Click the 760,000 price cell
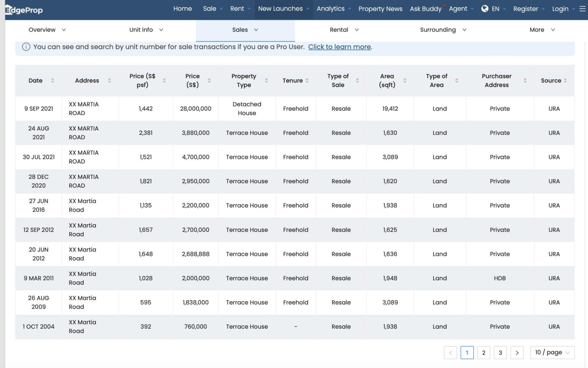 196,327
